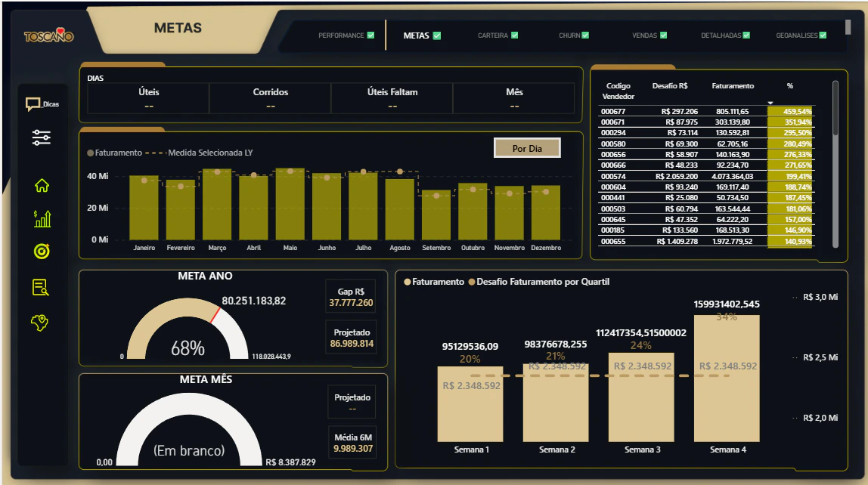The height and width of the screenshot is (485, 868).
Task: Click the Gap R$ 37.777.260 card
Action: click(x=351, y=297)
